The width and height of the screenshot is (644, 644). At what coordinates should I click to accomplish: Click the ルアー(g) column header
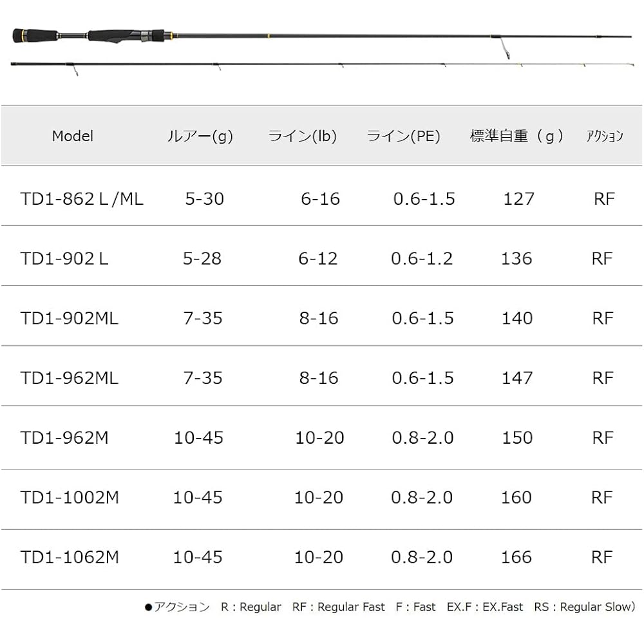[x=200, y=136]
